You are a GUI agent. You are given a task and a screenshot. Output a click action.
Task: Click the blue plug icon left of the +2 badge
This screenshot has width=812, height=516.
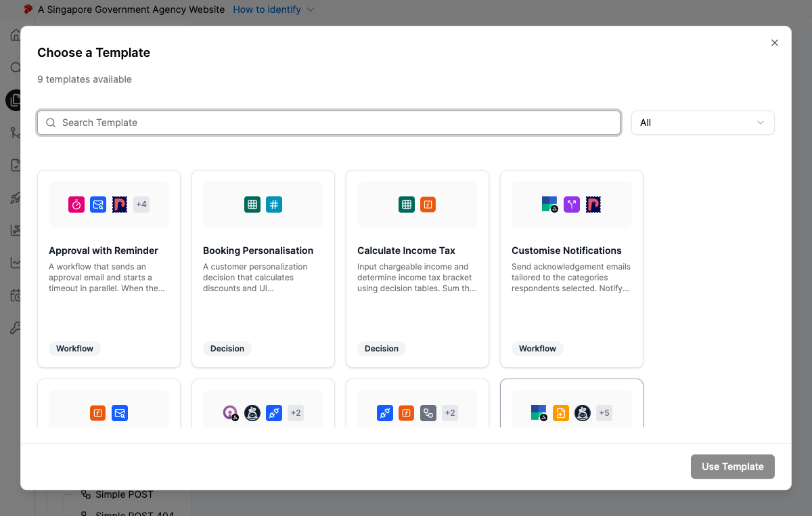coord(274,413)
